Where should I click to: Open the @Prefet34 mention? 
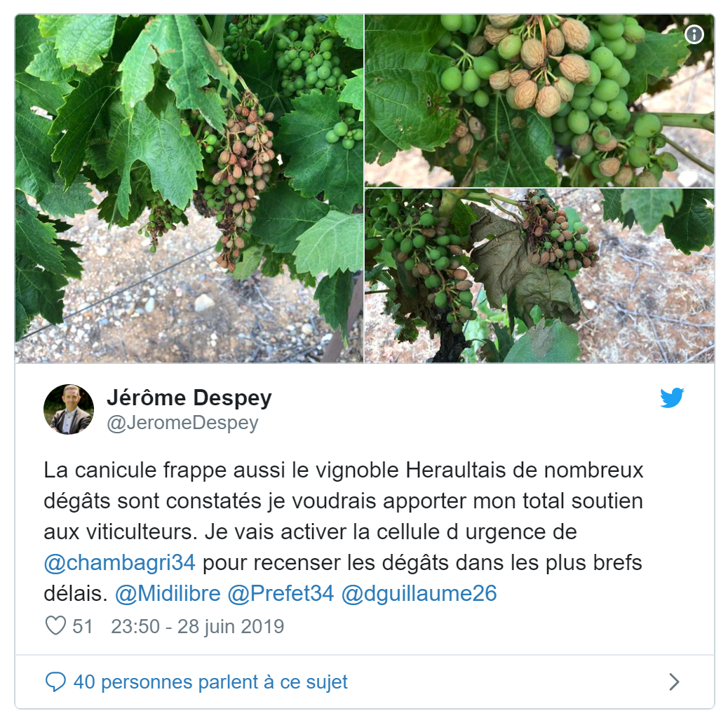(281, 593)
